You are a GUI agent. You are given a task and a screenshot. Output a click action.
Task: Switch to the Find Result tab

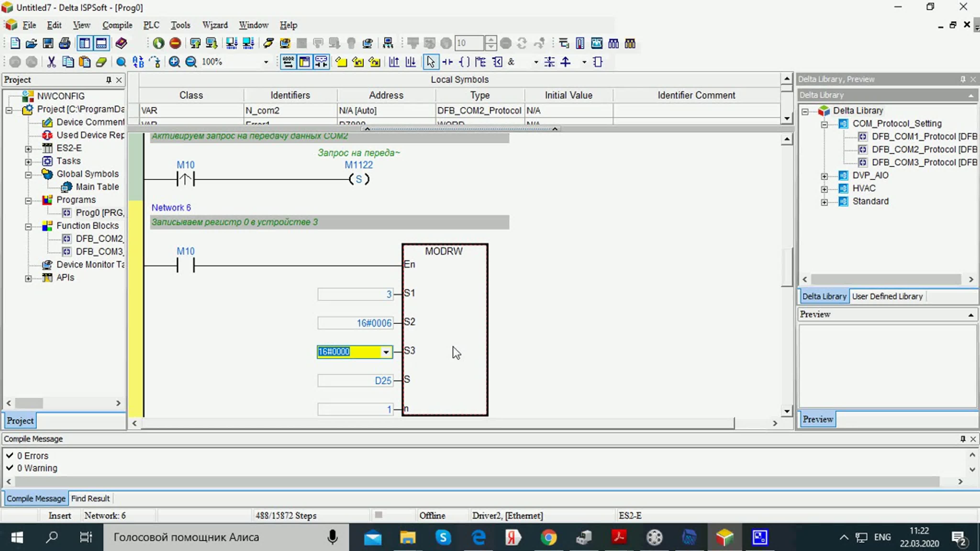tap(90, 499)
